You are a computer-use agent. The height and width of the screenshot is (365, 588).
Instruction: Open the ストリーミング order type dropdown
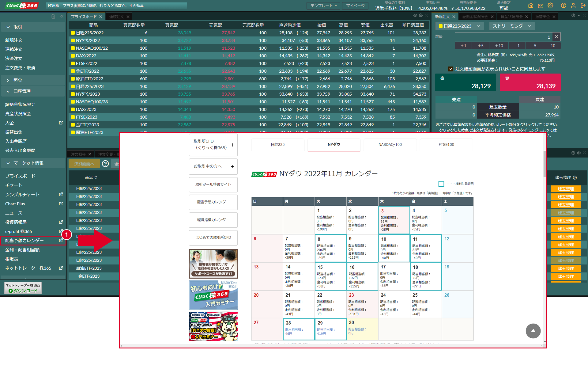click(x=512, y=26)
